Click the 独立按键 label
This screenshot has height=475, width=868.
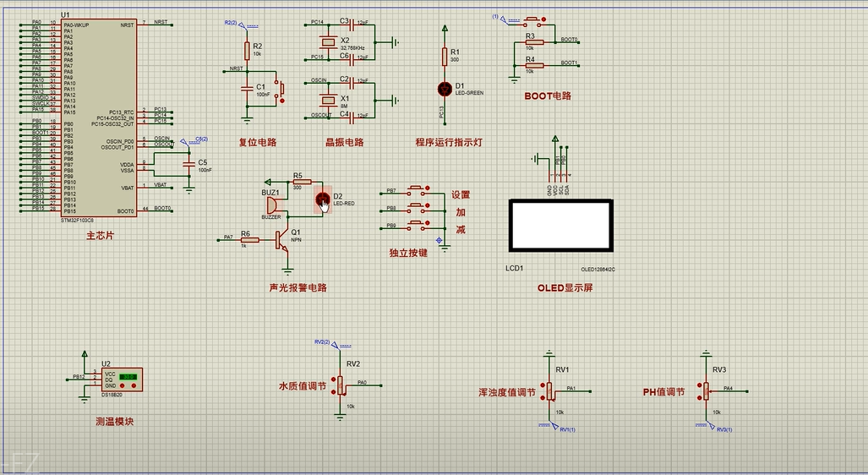coord(408,253)
